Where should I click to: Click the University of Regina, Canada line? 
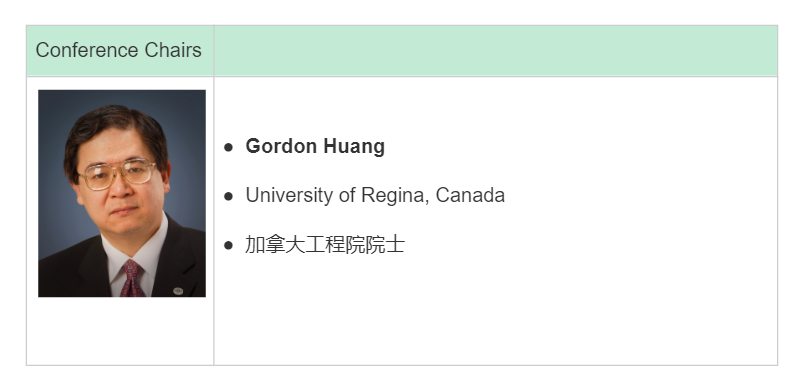pyautogui.click(x=375, y=195)
